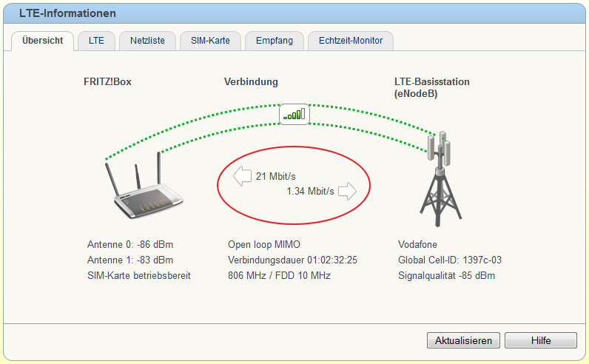Click the Verbindungsdauer connection time text

292,260
